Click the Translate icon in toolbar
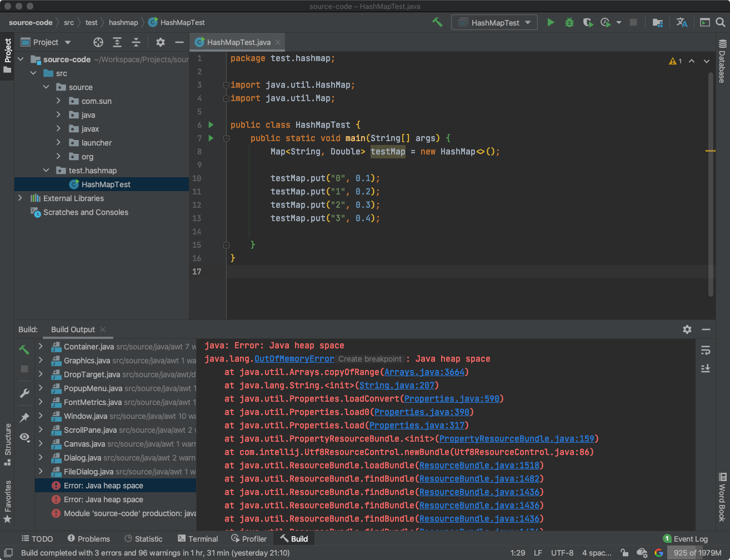This screenshot has width=730, height=560. pyautogui.click(x=682, y=22)
